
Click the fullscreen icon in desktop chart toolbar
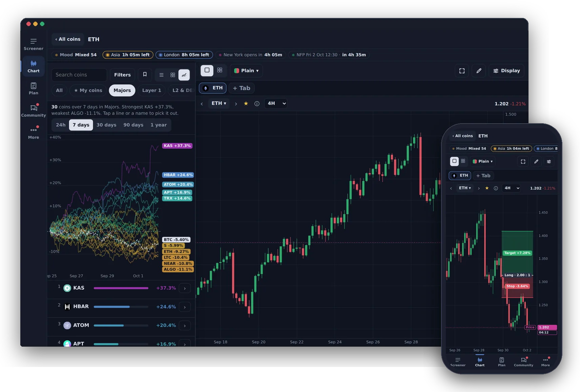pos(462,71)
